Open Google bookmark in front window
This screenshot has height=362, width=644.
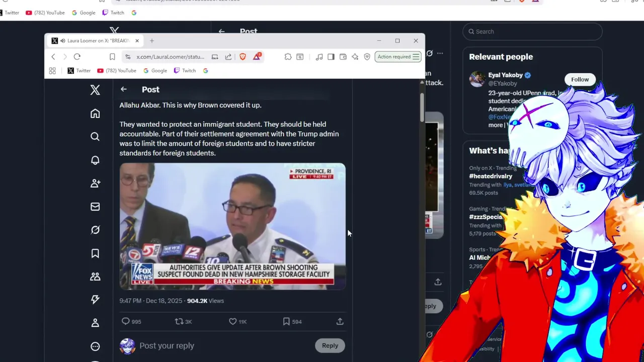155,71
